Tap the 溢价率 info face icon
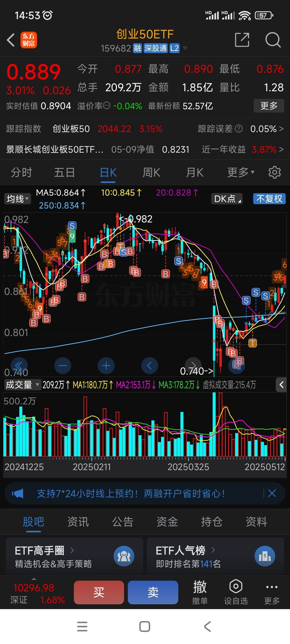 point(107,106)
